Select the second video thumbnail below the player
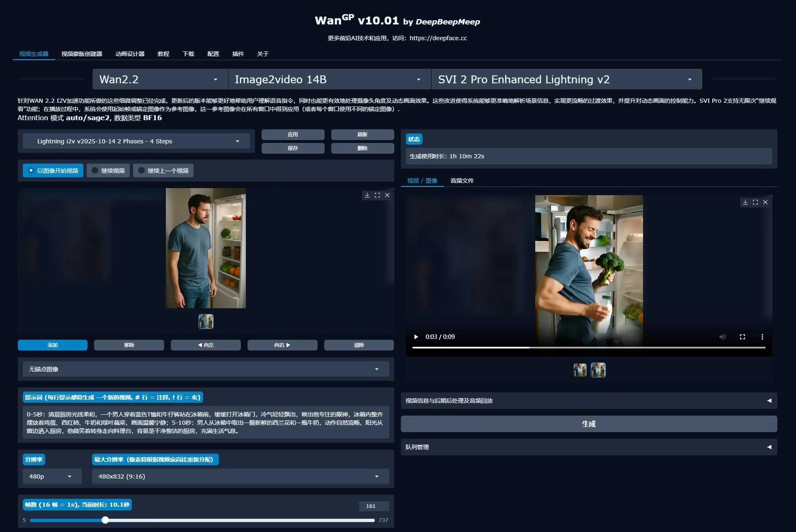 coord(598,370)
